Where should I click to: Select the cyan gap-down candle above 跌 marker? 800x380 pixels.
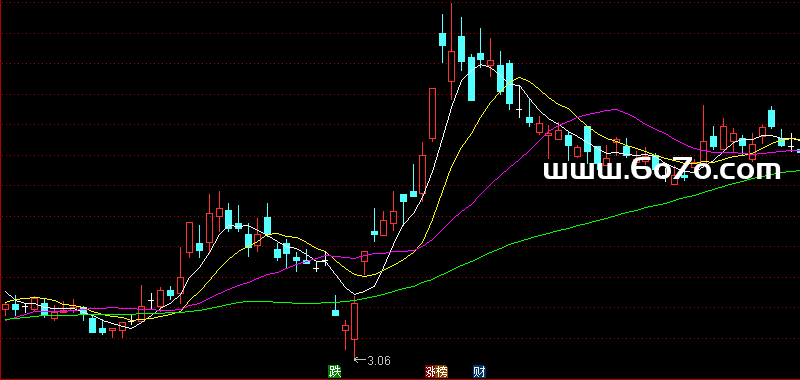(x=335, y=307)
